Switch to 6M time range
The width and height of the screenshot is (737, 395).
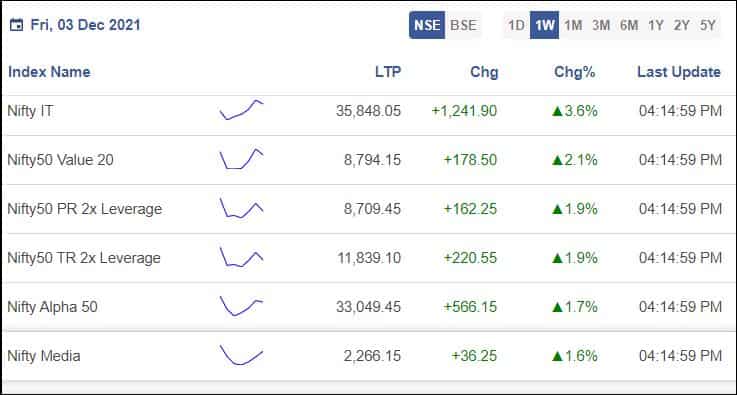pos(629,25)
